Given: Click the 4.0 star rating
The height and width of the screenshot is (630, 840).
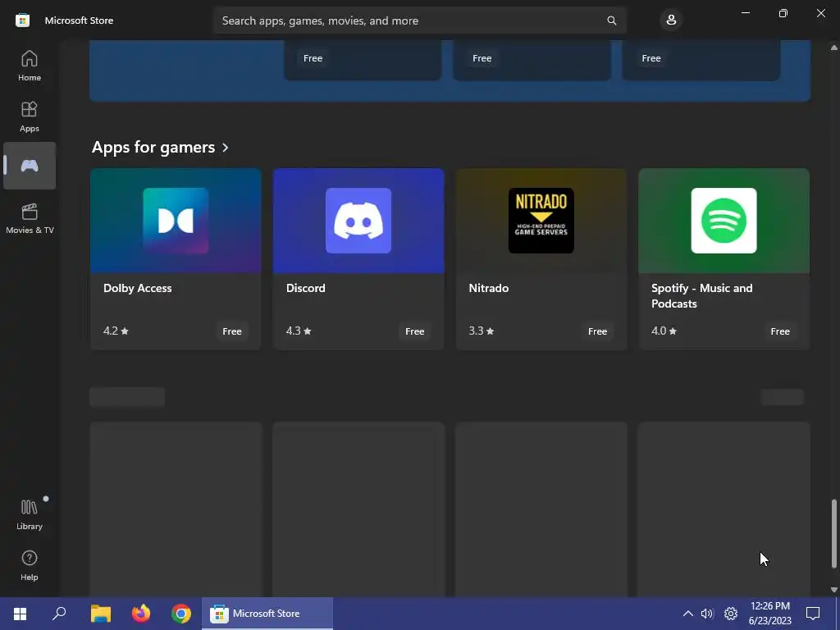Looking at the screenshot, I should (664, 331).
